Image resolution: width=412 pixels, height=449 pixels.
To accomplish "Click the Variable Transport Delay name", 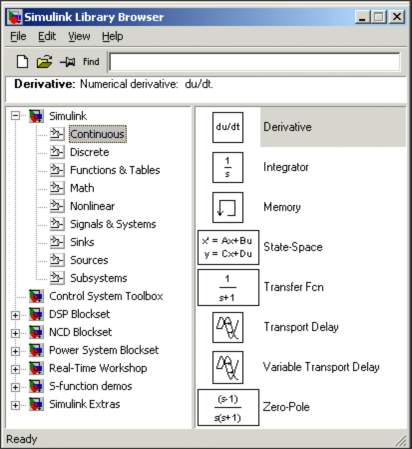I will point(321,367).
